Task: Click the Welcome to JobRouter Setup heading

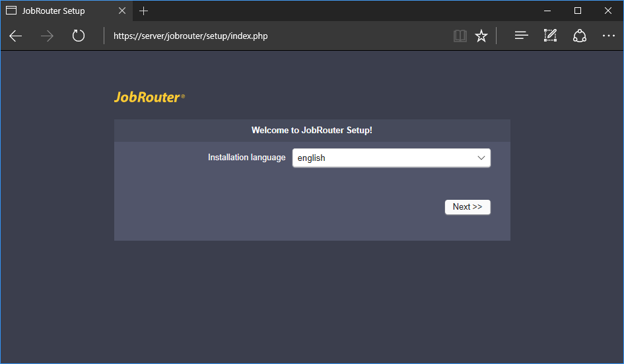Action: [312, 131]
